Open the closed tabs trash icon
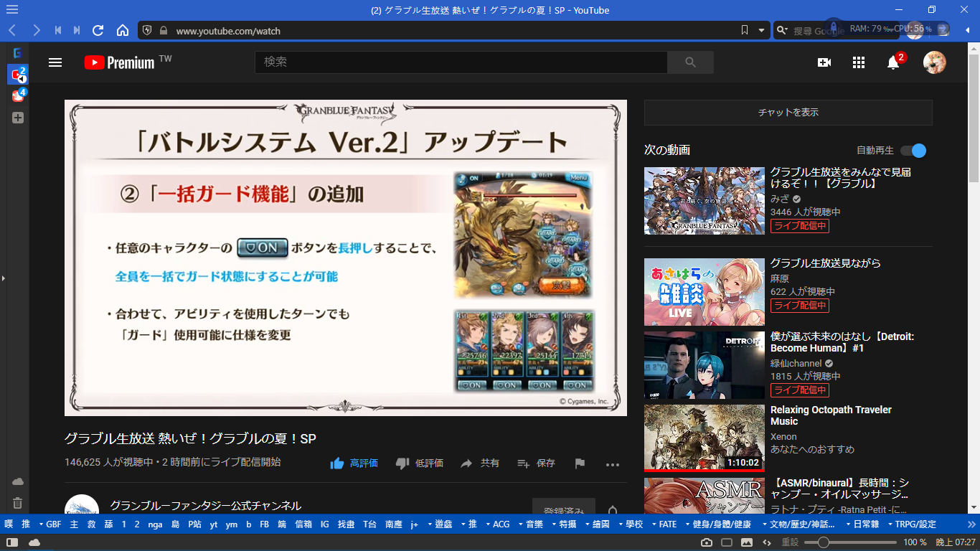This screenshot has height=551, width=980. (18, 503)
